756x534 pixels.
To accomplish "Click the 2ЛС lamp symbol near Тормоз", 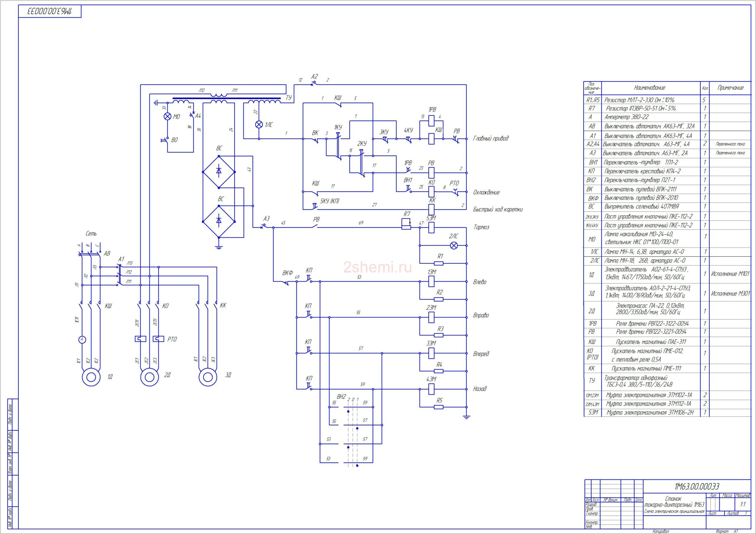I will pos(454,245).
